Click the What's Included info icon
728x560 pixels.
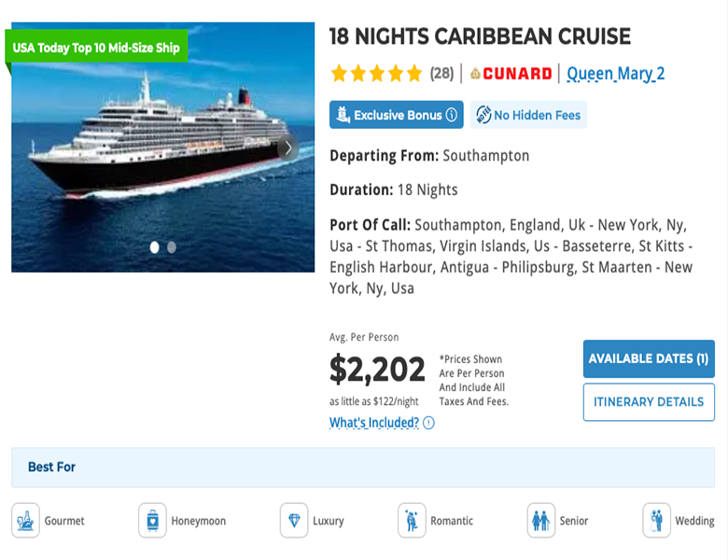(x=428, y=423)
